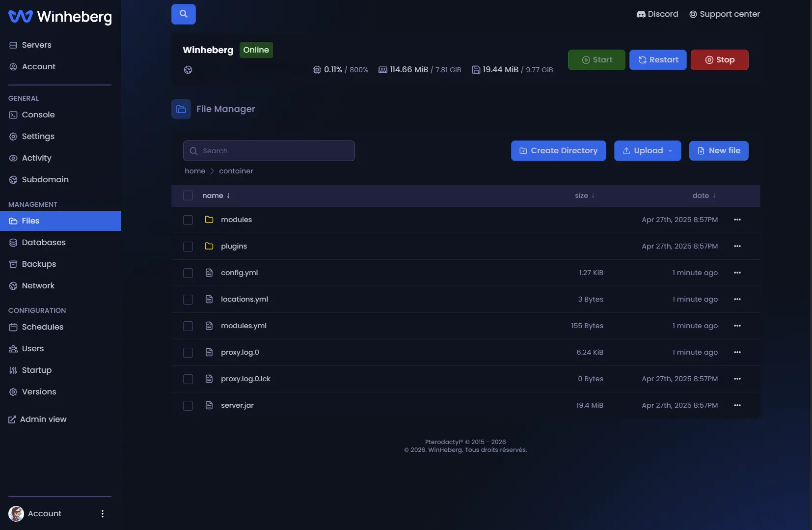Viewport: 812px width, 530px height.
Task: Click the Create Directory button
Action: (559, 151)
